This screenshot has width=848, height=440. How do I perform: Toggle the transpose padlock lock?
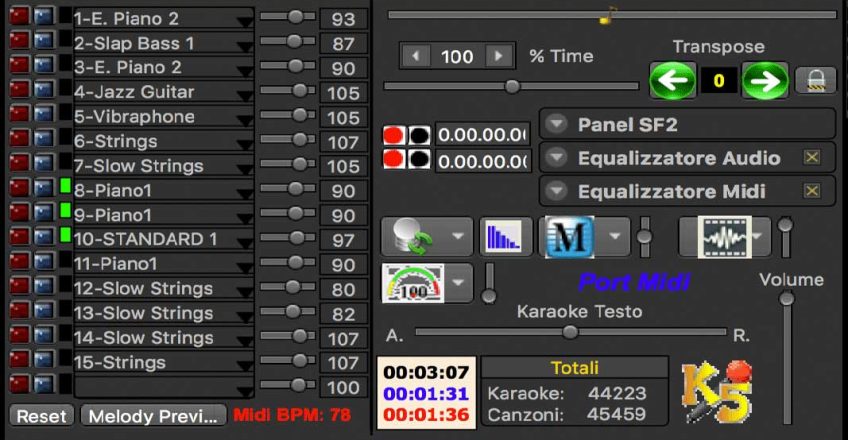[815, 80]
